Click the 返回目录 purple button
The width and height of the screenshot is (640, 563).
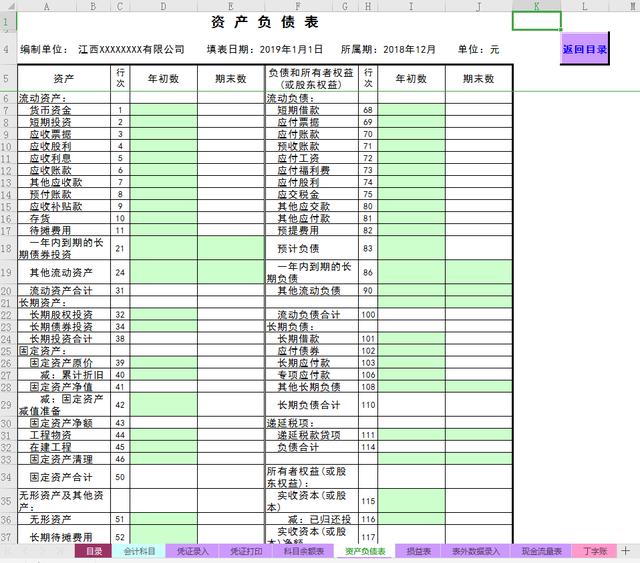coord(584,49)
